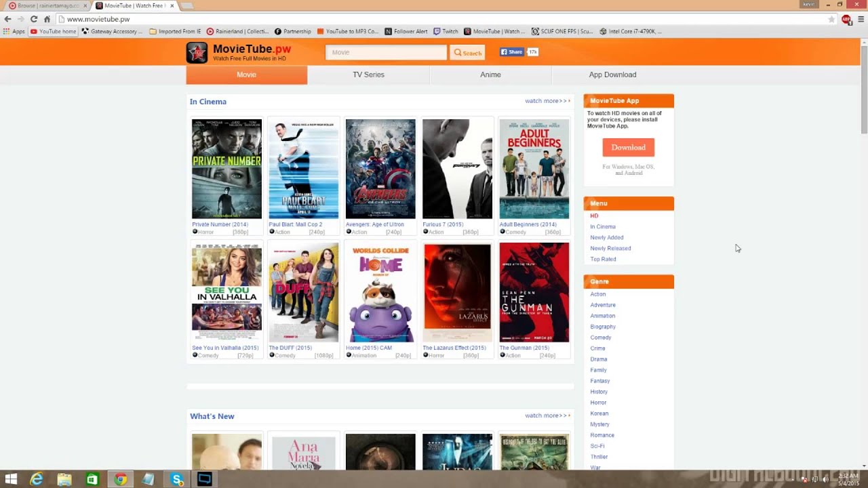Screen dimensions: 868x488
Task: Open Adult Beginners poster thumbnail
Action: click(534, 169)
